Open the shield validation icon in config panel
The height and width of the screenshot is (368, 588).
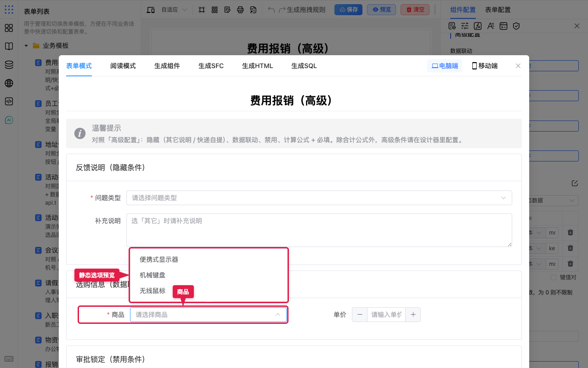click(516, 26)
